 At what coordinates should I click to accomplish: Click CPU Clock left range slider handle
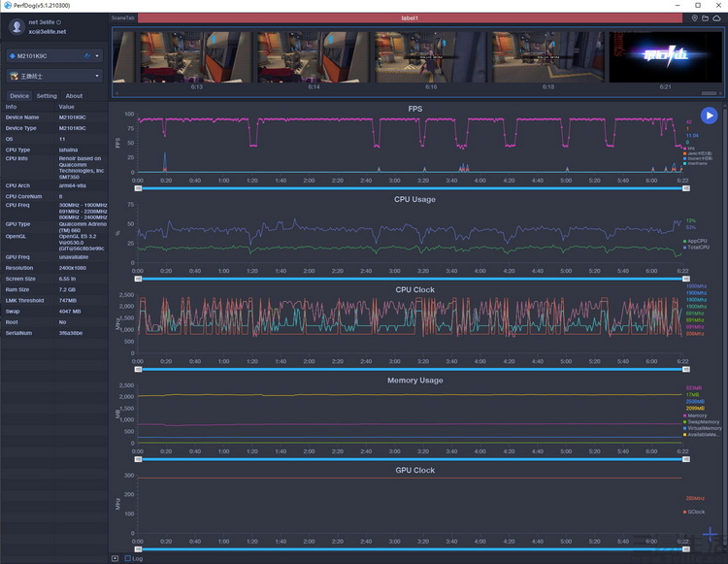click(x=138, y=370)
